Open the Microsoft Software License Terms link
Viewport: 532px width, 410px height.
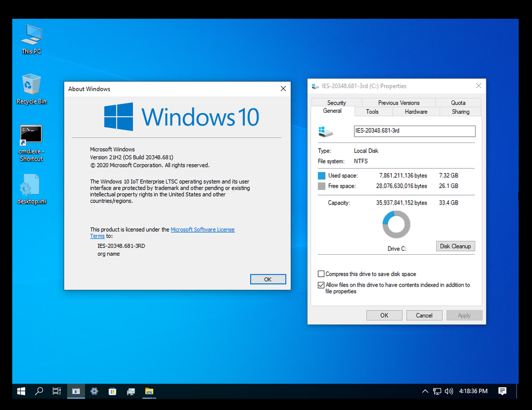162,233
